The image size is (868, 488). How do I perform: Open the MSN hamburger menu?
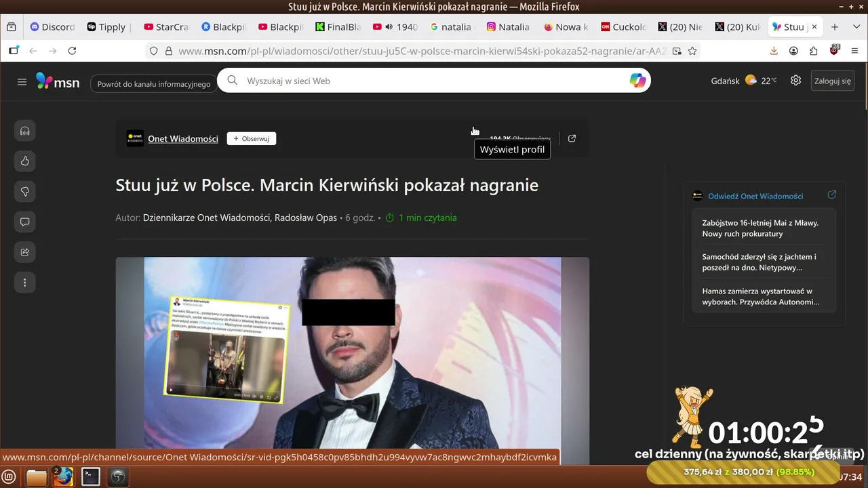tap(22, 81)
